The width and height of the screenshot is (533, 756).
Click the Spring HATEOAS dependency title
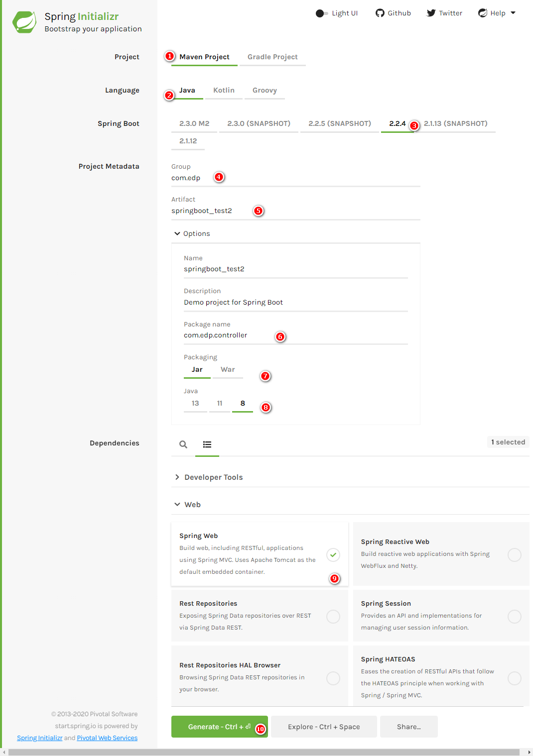[388, 659]
